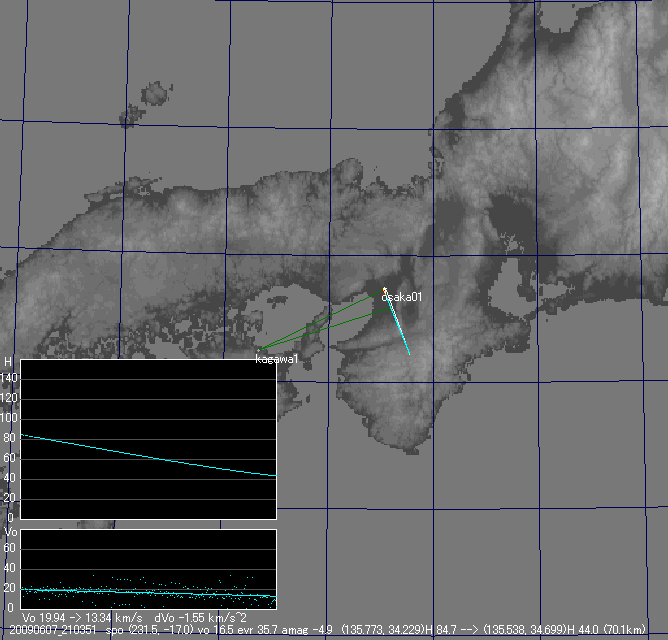Click the osaka01 station label

(401, 297)
